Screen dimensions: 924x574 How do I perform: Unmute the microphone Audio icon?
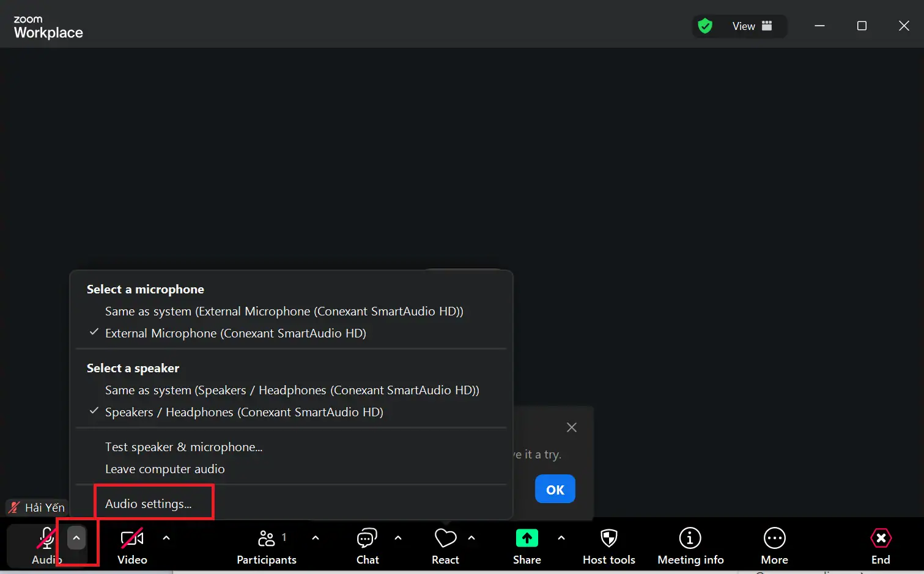(x=46, y=539)
